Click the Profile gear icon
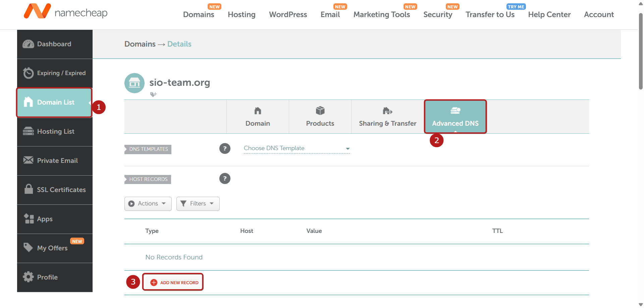 coord(28,277)
